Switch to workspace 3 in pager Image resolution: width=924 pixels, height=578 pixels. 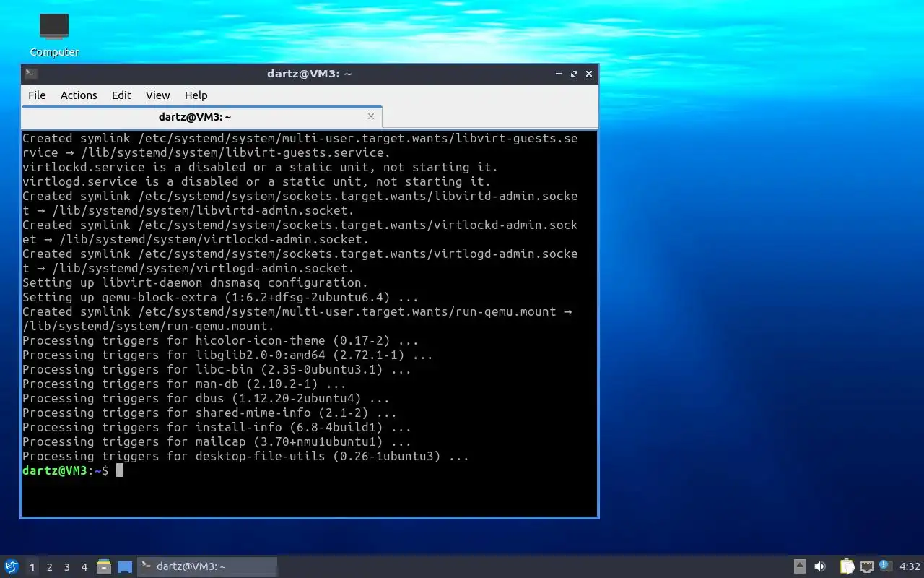[x=66, y=567]
